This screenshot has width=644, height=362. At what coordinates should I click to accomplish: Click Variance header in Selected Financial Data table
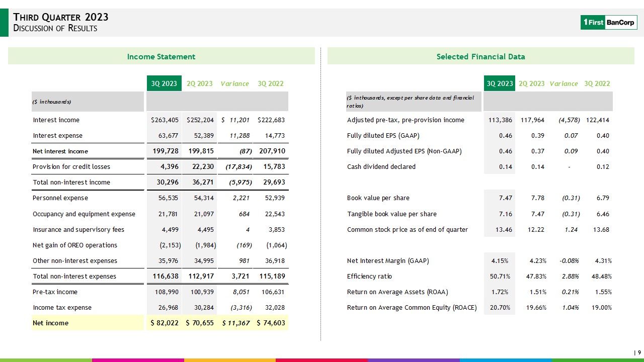point(563,83)
